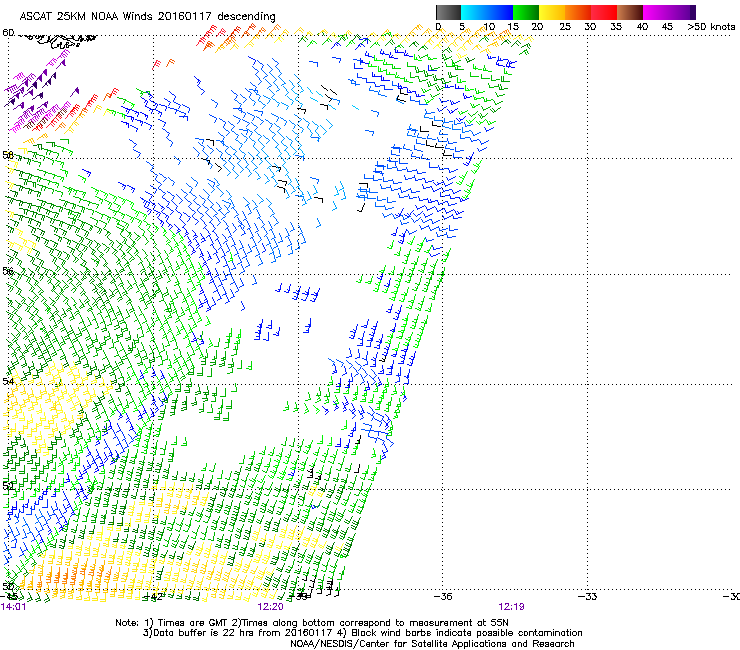This screenshot has width=740, height=650.
Task: Click the orange 25-30 knots legend segment
Action: (x=578, y=12)
